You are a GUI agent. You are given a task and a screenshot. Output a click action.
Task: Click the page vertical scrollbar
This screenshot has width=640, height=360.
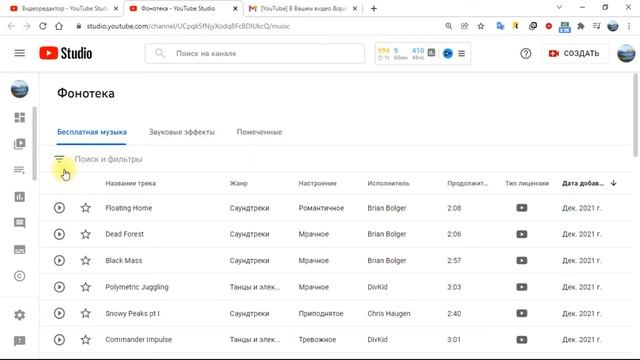[x=636, y=115]
